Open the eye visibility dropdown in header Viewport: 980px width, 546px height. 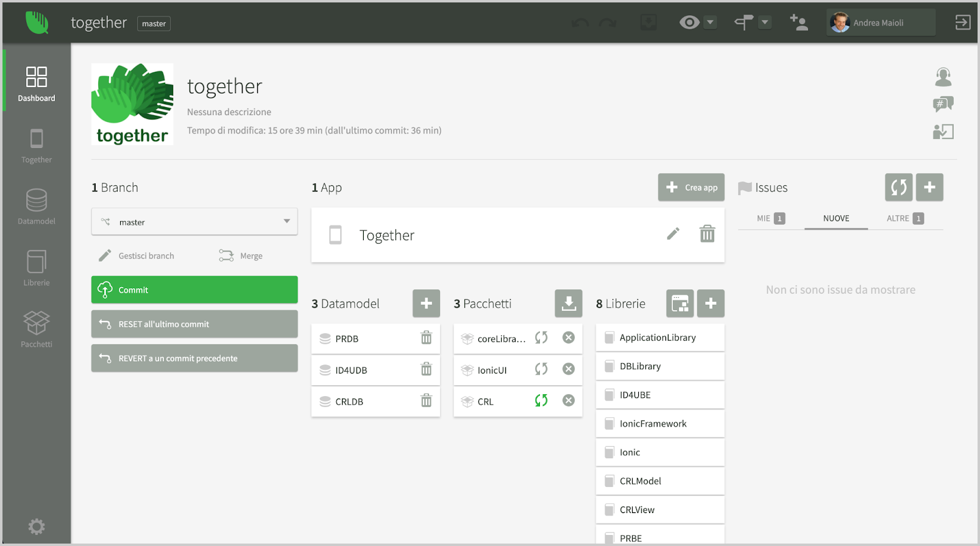coord(710,23)
